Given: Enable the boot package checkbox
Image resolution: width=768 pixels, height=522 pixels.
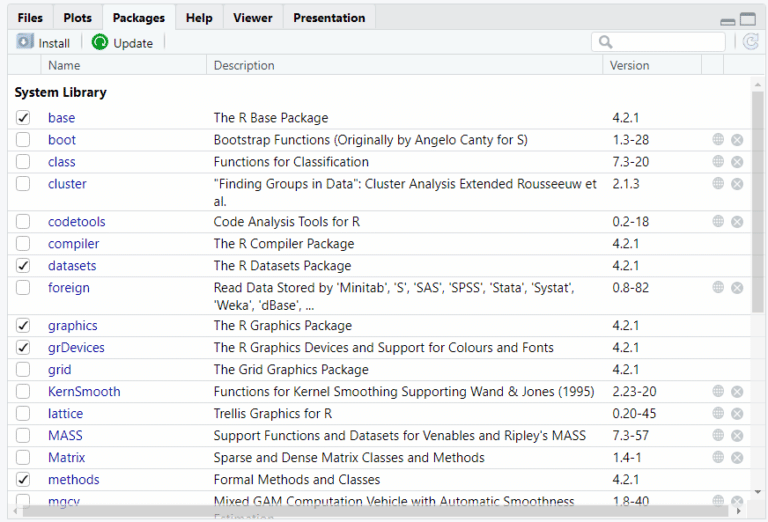Looking at the screenshot, I should pyautogui.click(x=23, y=140).
